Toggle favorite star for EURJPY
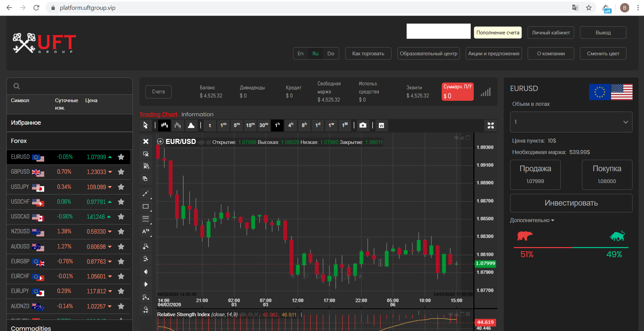Image resolution: width=644 pixels, height=331 pixels. tap(121, 291)
